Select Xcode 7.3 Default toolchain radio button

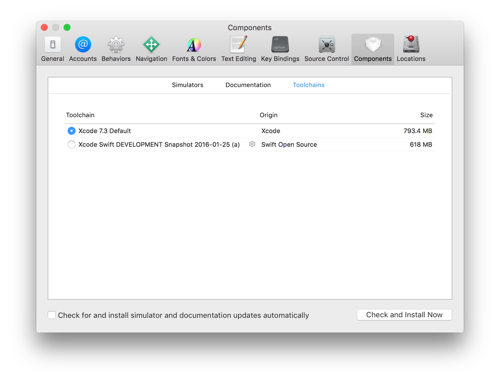point(71,131)
